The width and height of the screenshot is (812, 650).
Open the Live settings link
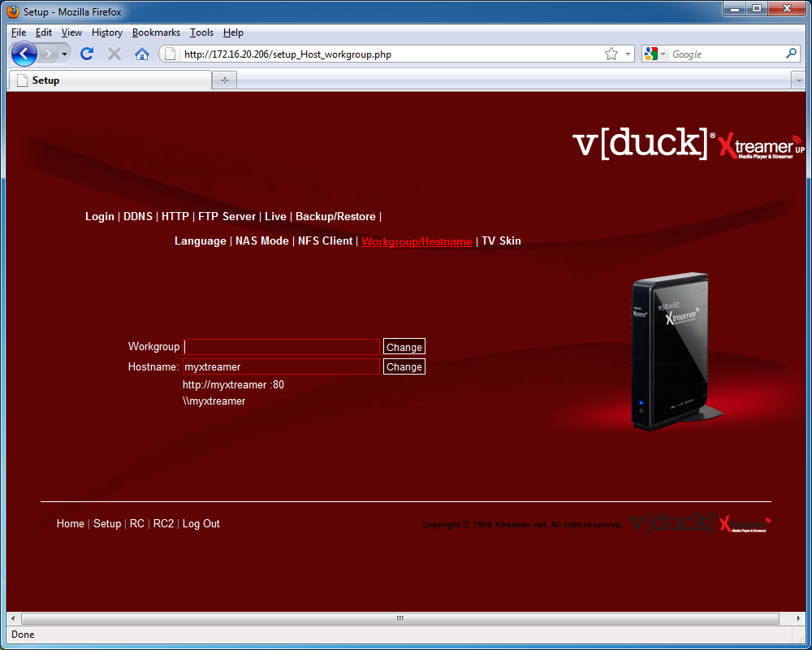275,216
